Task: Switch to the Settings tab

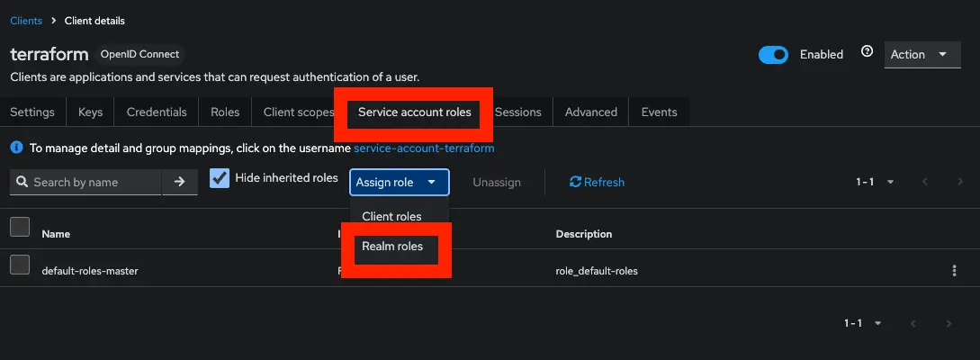Action: [x=32, y=112]
